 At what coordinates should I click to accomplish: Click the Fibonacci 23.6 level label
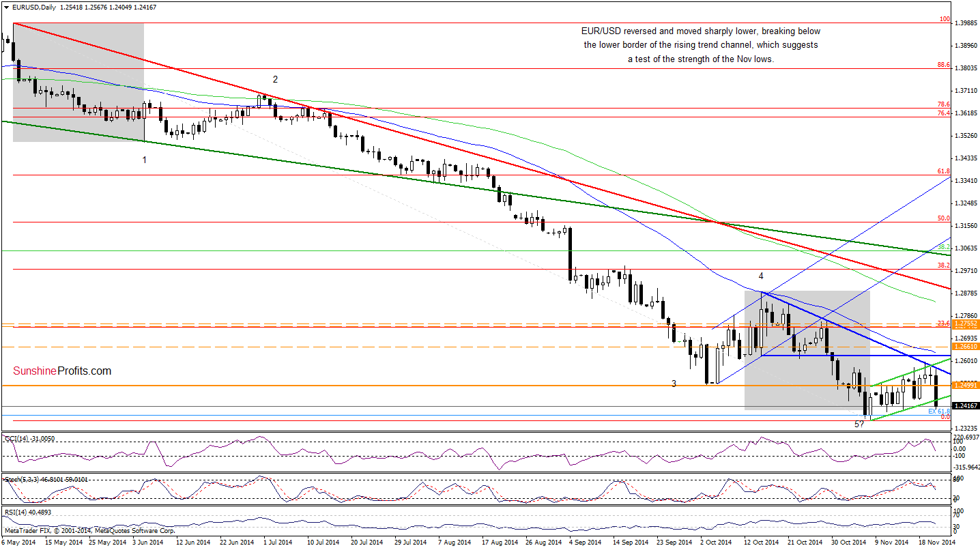945,323
